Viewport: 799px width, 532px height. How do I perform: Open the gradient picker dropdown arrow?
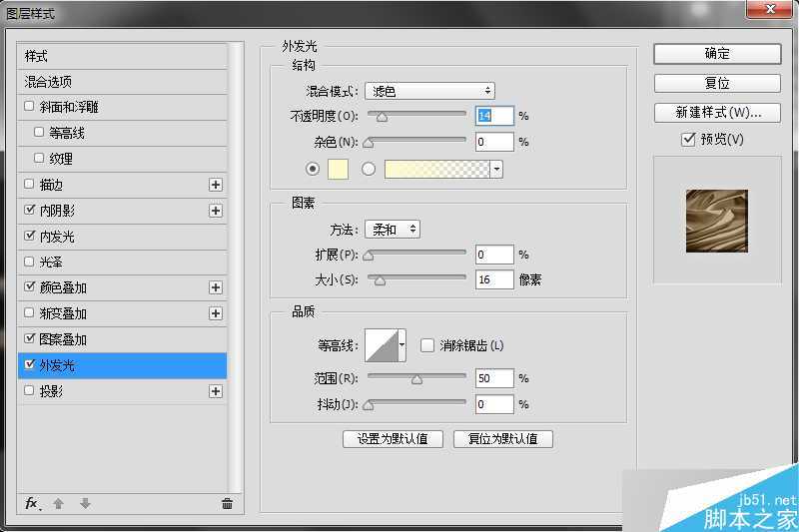click(x=496, y=170)
